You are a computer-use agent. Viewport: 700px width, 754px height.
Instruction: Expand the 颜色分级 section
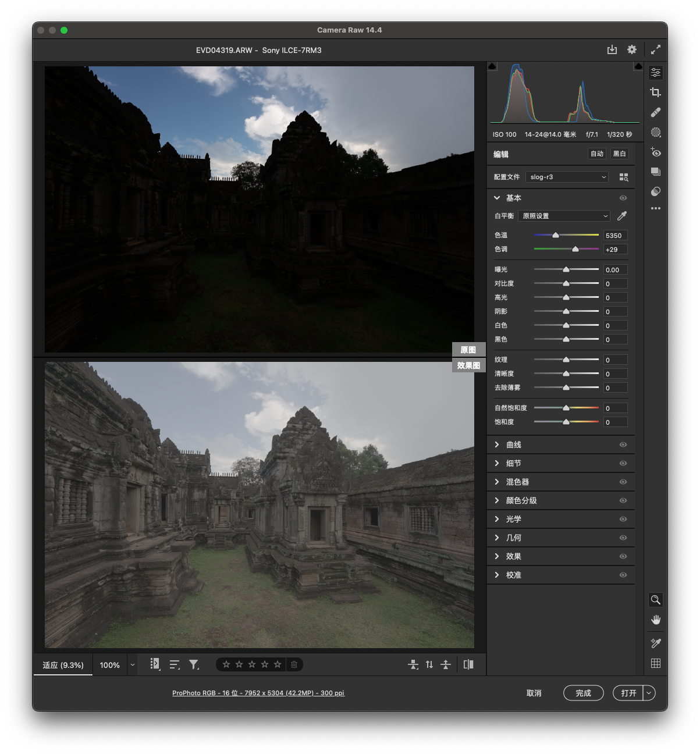[x=521, y=500]
